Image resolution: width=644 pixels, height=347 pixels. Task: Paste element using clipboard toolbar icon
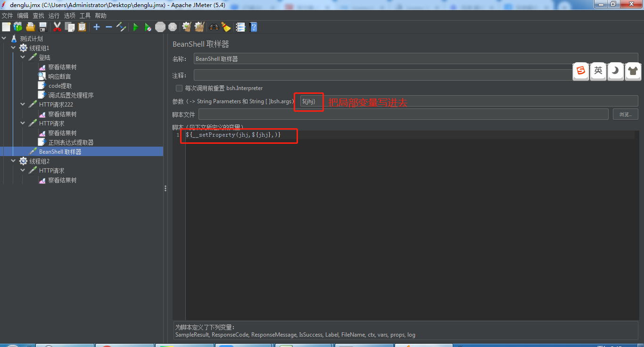click(82, 27)
